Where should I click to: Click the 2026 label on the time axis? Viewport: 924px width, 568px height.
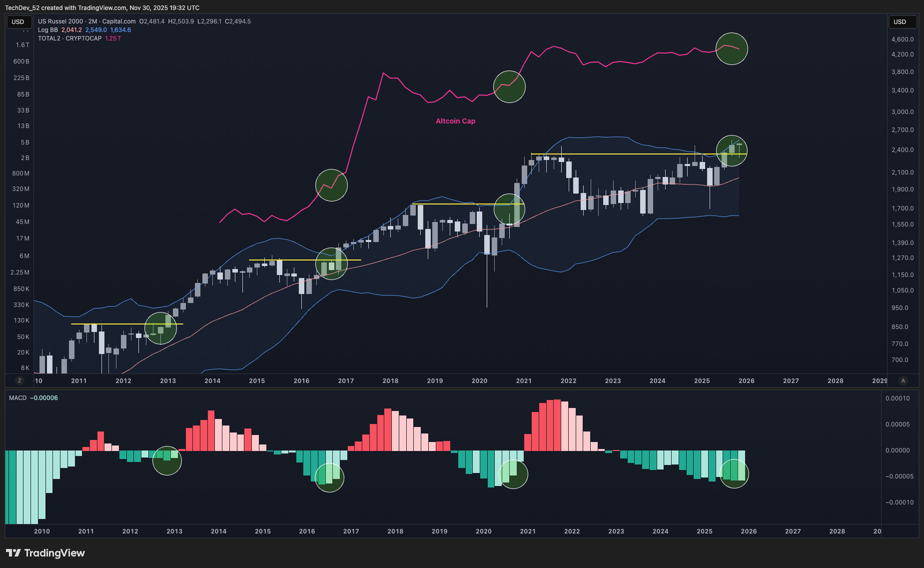[x=746, y=380]
